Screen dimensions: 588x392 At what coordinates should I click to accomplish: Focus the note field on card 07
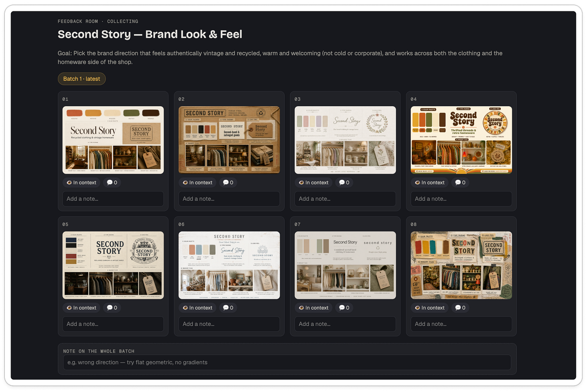click(345, 324)
